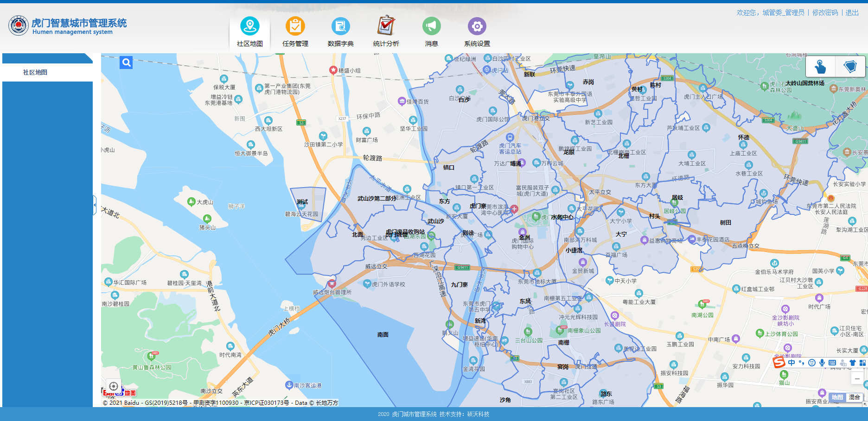Click the 路东 community label
868x421 pixels.
606,394
